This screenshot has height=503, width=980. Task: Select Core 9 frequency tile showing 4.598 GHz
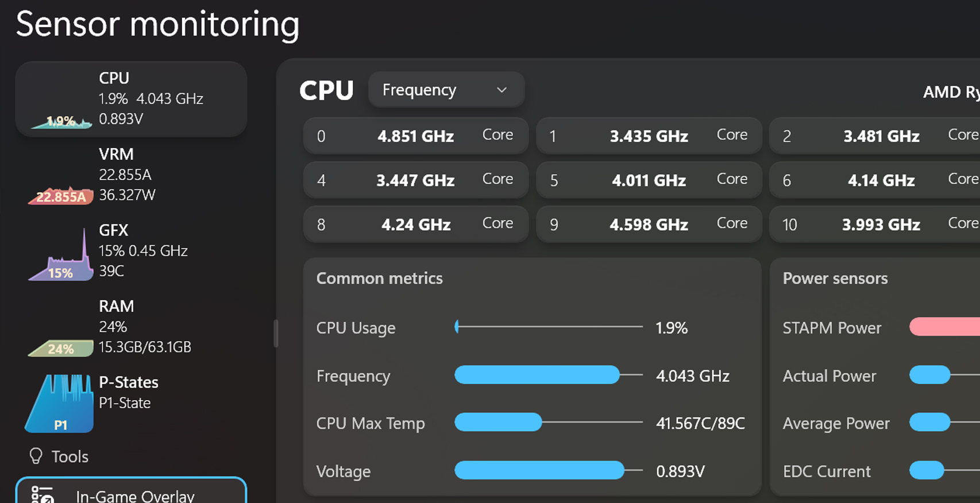tap(649, 225)
